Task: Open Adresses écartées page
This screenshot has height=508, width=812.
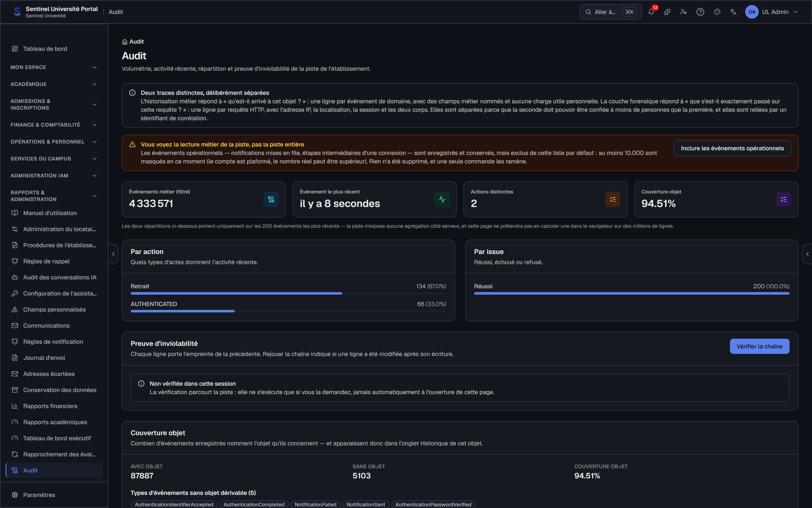Action: 54,374
